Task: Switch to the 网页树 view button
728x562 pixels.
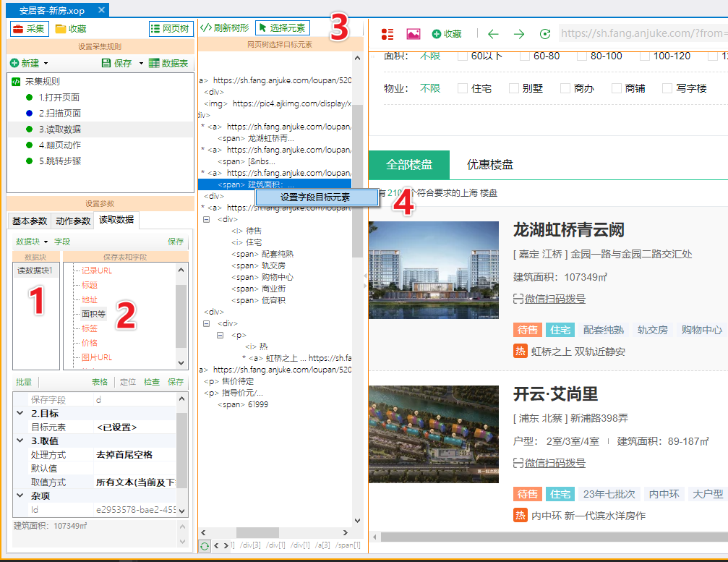Action: click(x=171, y=29)
